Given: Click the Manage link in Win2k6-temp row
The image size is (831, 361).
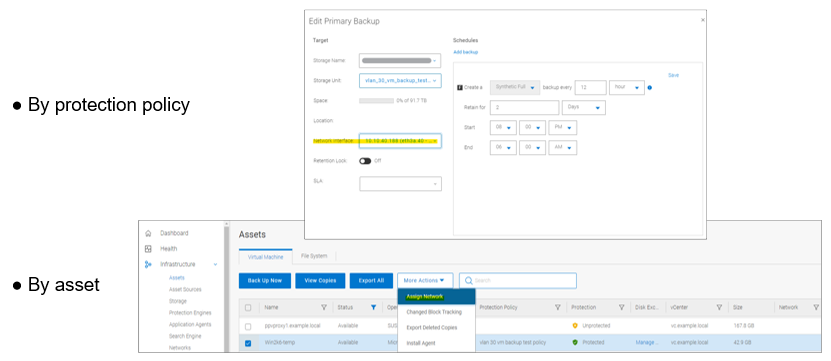Looking at the screenshot, I should 647,342.
